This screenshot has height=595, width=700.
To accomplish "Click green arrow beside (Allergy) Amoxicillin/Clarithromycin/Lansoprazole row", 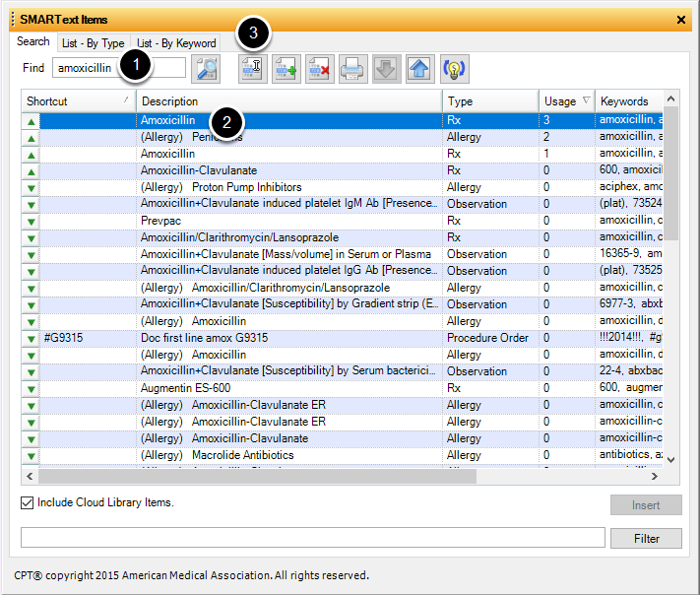I will tap(32, 289).
